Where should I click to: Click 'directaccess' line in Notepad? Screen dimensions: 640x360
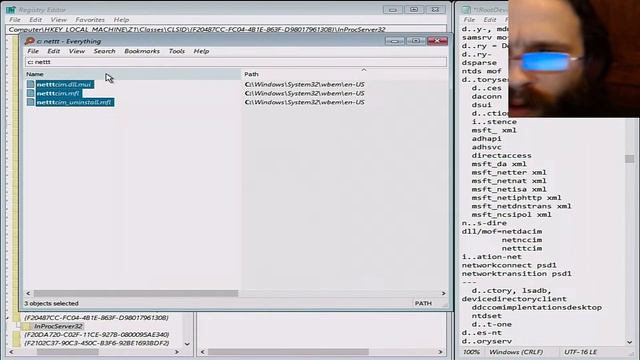[501, 156]
